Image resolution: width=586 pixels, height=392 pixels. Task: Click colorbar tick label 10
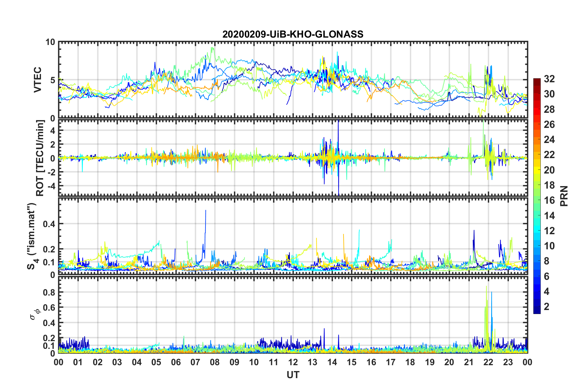pos(549,246)
